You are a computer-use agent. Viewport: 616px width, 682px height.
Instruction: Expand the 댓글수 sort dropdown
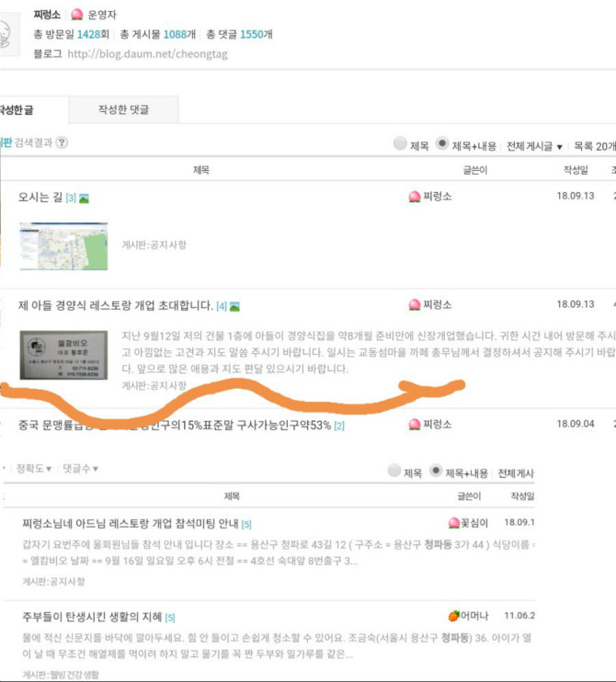[81, 469]
